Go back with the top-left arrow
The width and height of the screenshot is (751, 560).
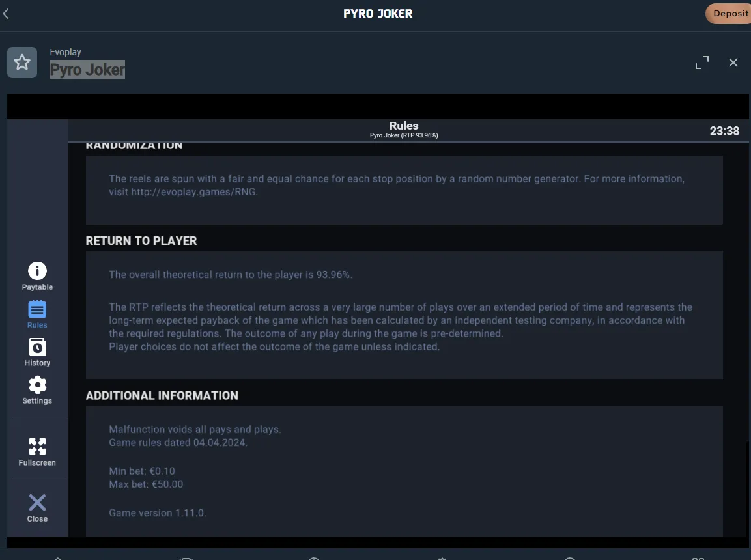coord(7,14)
